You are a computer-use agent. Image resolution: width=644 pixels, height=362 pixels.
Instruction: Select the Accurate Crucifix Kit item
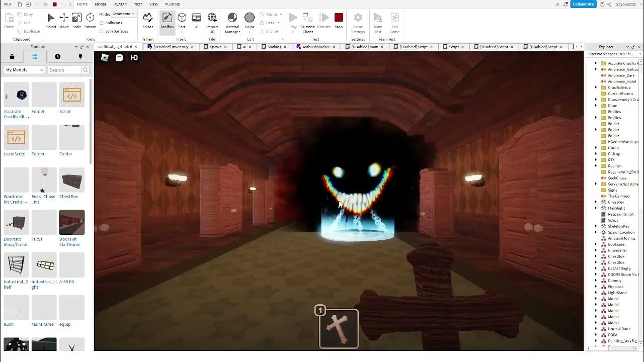[16, 101]
